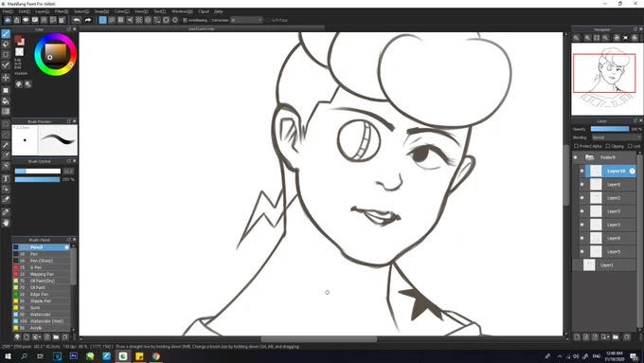
Task: Close the Brush Preview panel
Action: 74,121
